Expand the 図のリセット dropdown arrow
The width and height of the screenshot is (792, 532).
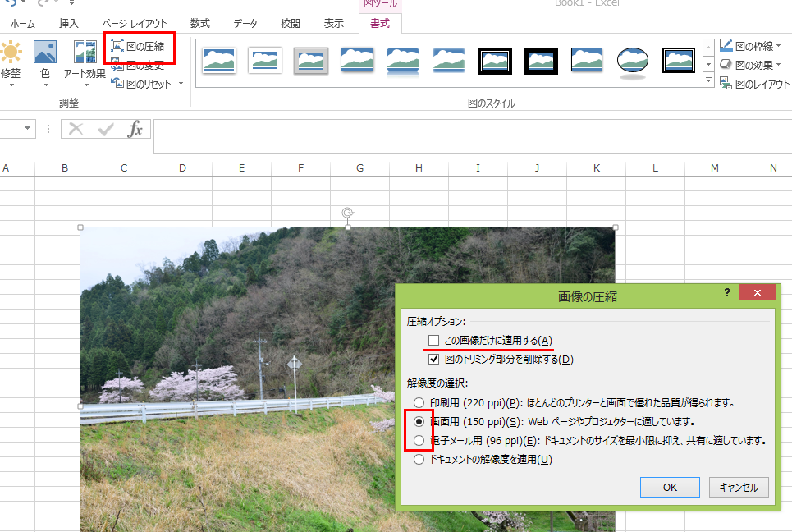[x=181, y=84]
